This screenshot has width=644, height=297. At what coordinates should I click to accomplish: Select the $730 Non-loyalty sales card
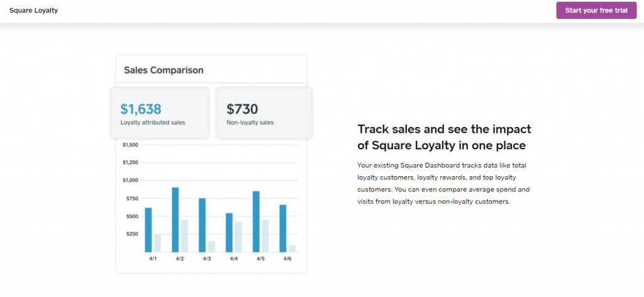[264, 113]
